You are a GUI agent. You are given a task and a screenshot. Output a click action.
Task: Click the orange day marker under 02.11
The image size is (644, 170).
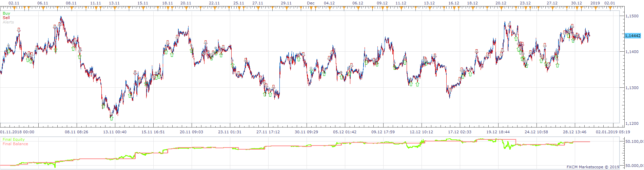coord(14,8)
